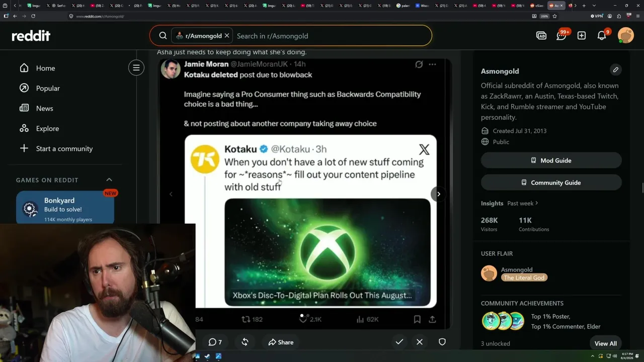Image resolution: width=644 pixels, height=362 pixels.
Task: Click the reddit.com/r/Asmongold address bar
Action: [299, 16]
